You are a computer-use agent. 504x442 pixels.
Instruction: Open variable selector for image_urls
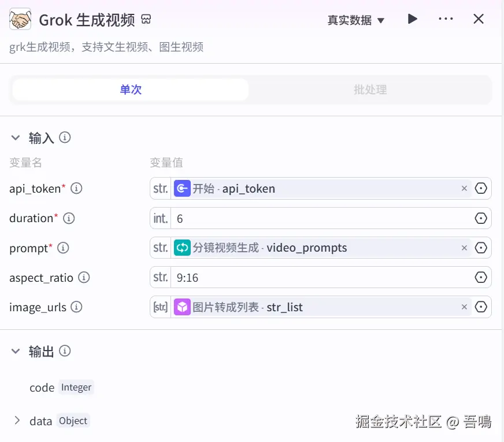(x=481, y=307)
